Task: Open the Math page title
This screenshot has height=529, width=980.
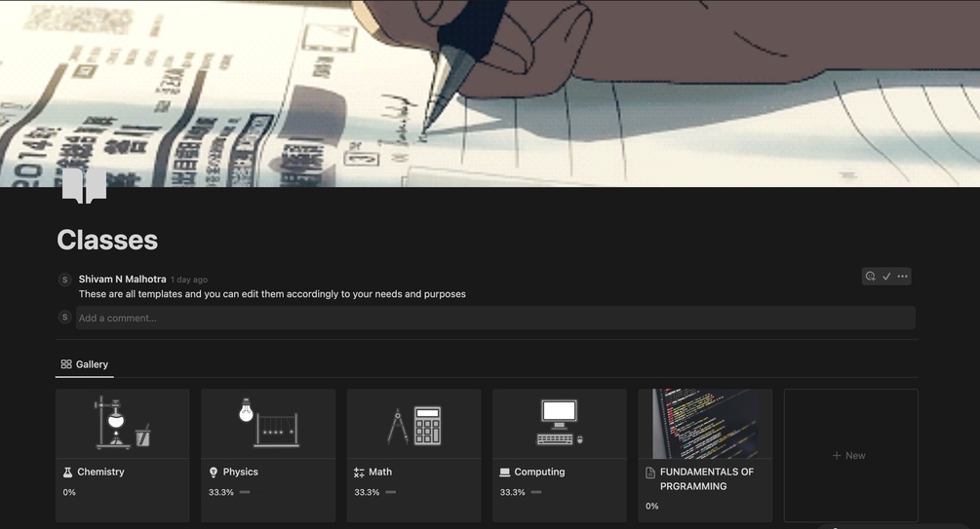Action: coord(380,472)
